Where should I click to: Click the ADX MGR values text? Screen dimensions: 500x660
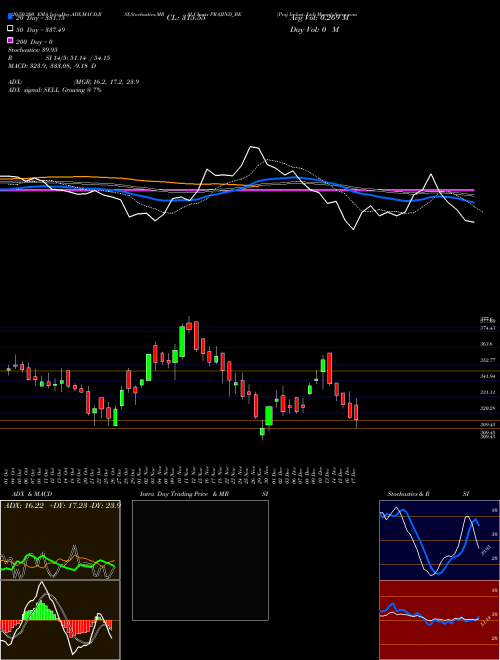pos(106,82)
